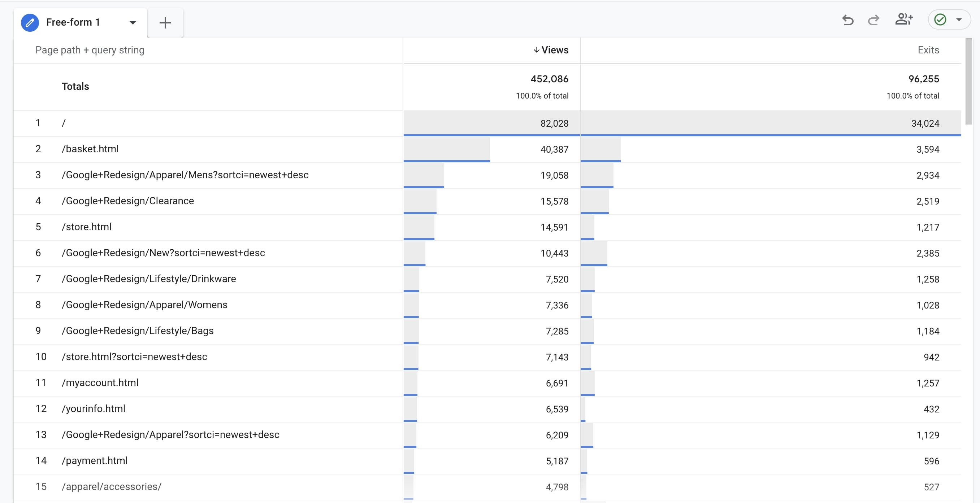The height and width of the screenshot is (503, 980).
Task: Click the green checkmark data quality icon
Action: click(x=940, y=19)
